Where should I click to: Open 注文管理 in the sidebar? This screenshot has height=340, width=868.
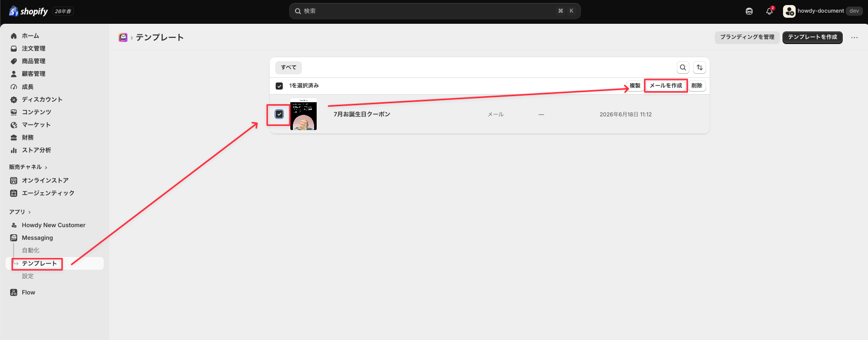click(33, 49)
